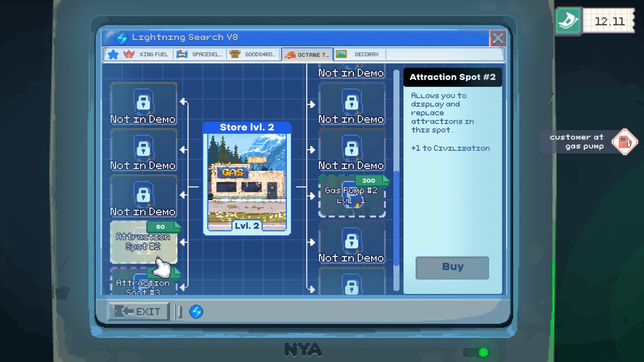Image resolution: width=644 pixels, height=362 pixels.
Task: Click the crate icon on Goods4Ro tab
Action: pos(235,54)
